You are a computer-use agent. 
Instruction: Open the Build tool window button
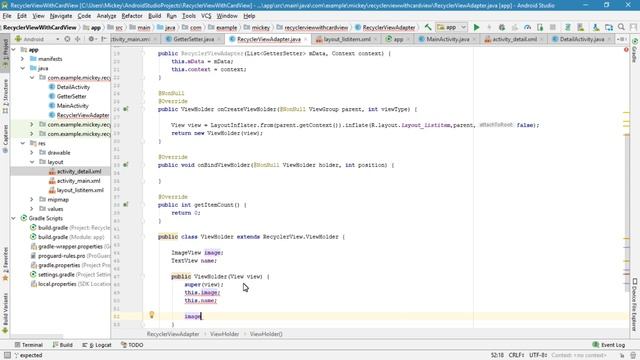point(62,345)
